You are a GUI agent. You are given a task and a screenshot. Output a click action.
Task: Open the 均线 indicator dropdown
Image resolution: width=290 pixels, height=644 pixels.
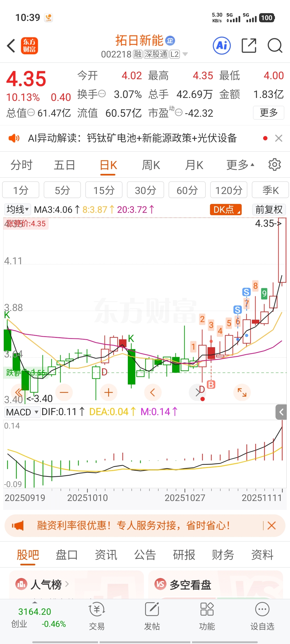(x=17, y=210)
